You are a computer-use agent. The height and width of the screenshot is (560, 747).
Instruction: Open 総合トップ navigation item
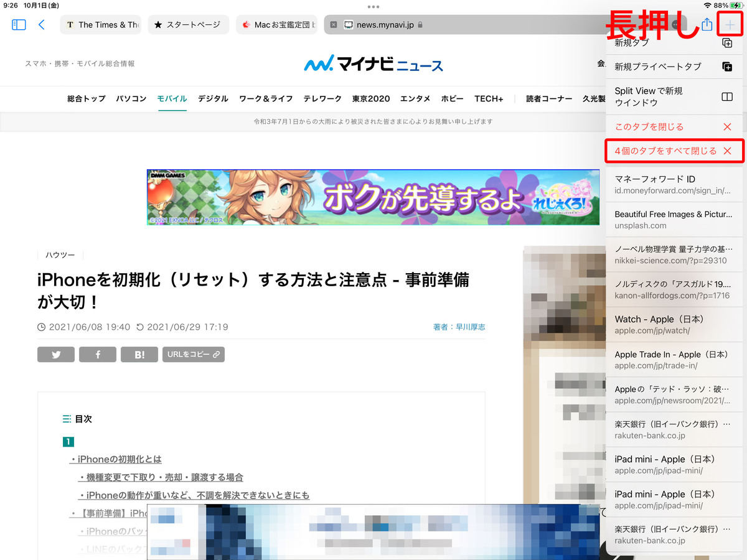tap(87, 99)
